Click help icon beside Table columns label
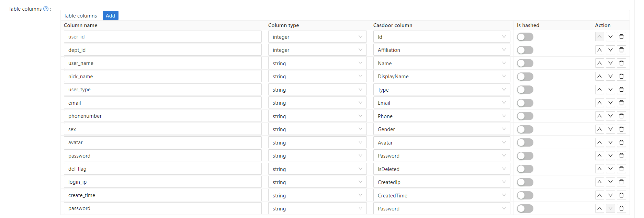The width and height of the screenshot is (644, 218). click(x=46, y=9)
